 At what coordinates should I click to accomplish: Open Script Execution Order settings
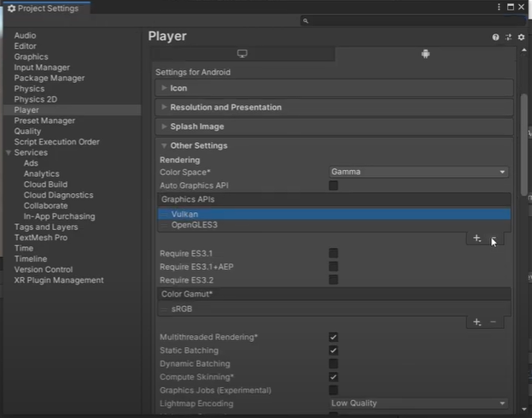[56, 142]
